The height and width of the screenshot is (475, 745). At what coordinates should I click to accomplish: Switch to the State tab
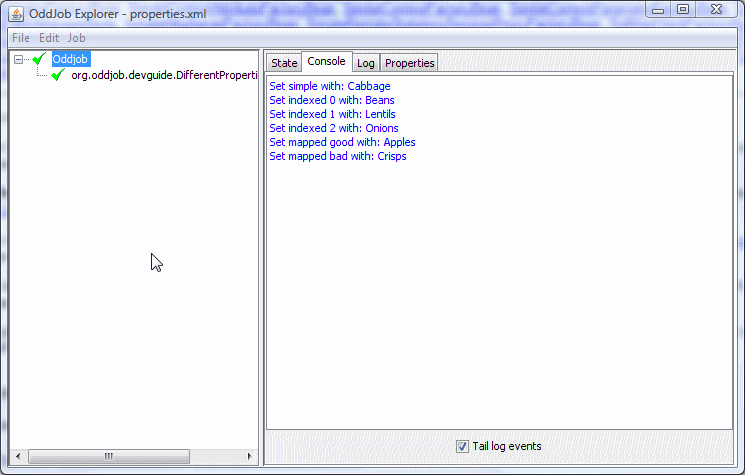(284, 63)
